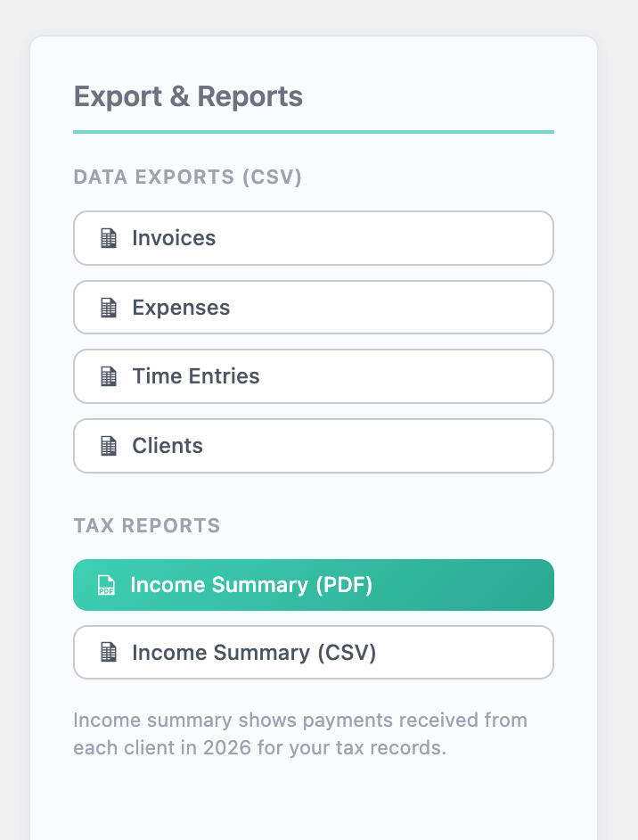Click the table icon beside Time Entries
The image size is (638, 840).
click(x=109, y=376)
